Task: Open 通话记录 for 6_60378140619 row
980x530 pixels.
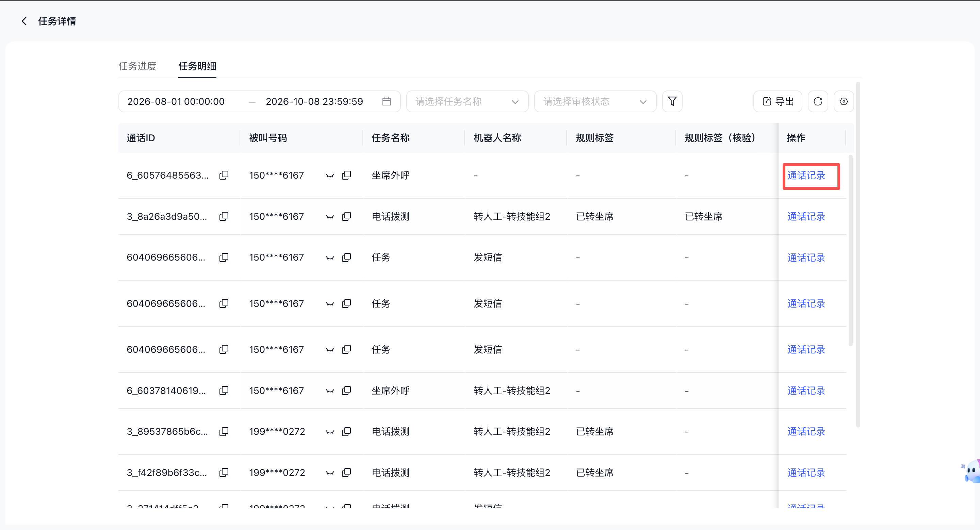Action: click(x=806, y=391)
